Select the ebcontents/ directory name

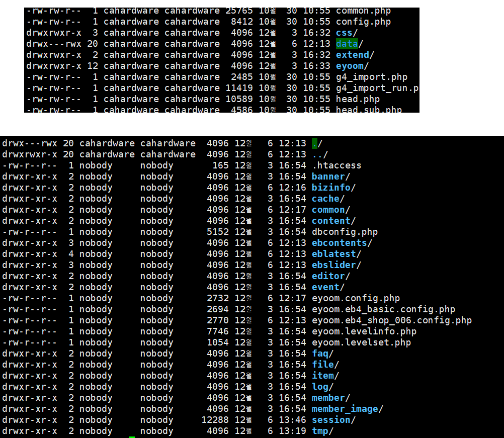[342, 243]
